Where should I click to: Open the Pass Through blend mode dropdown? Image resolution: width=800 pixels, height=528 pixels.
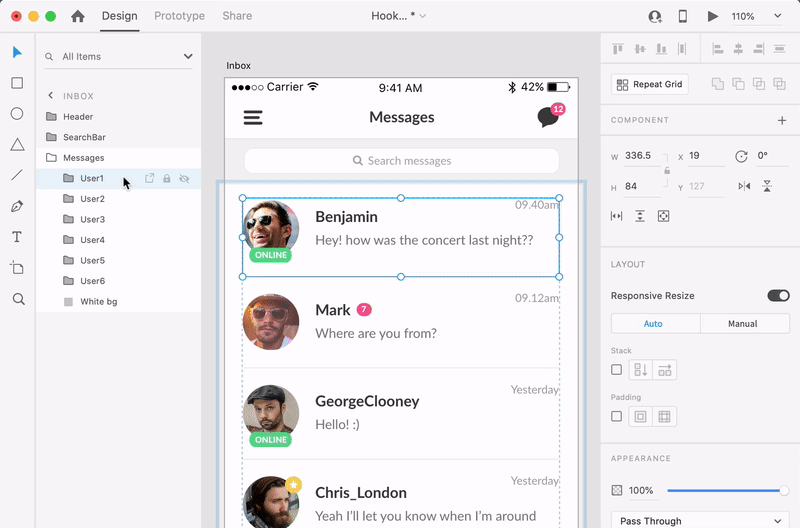tap(700, 520)
